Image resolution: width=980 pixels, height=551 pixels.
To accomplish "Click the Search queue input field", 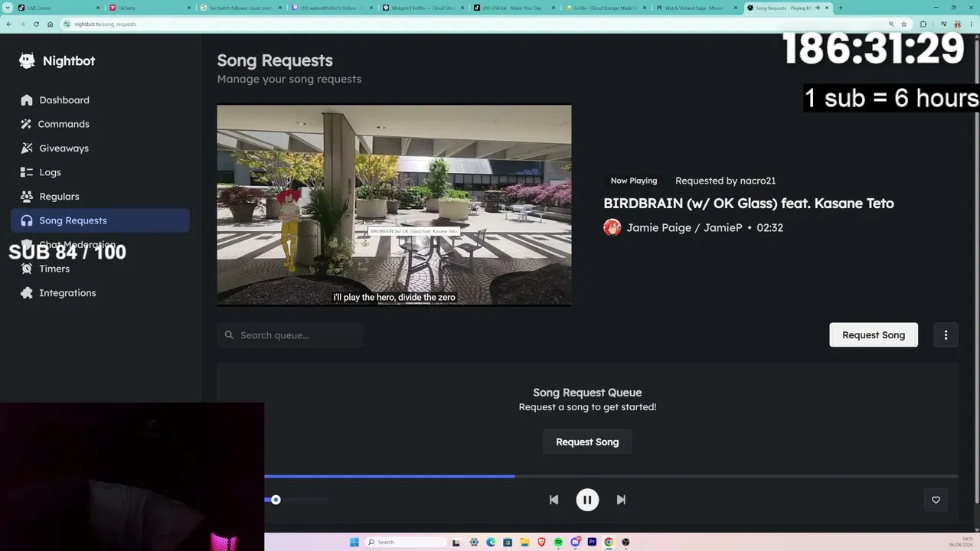I will click(x=290, y=335).
